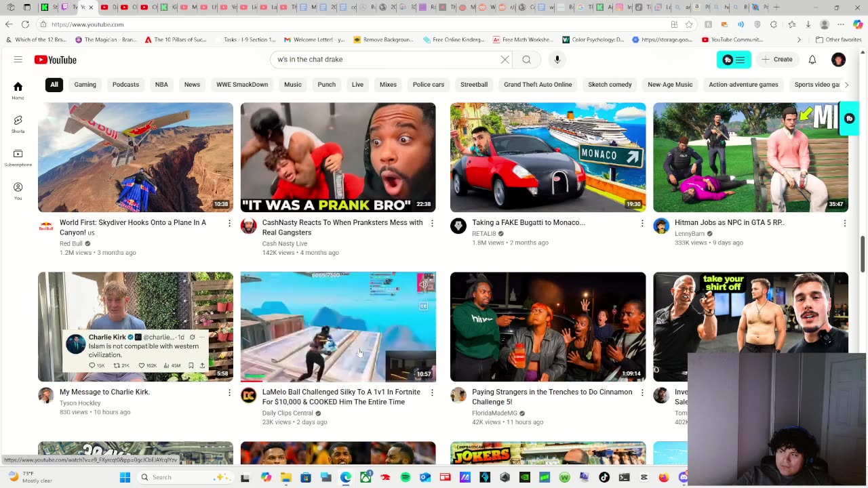Open Shorts in the sidebar

18,124
